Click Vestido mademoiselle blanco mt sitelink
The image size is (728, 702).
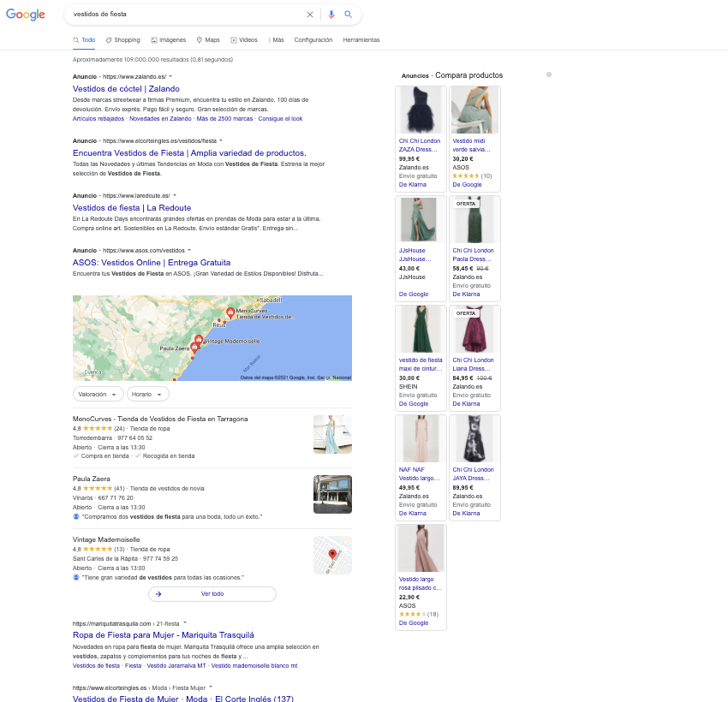tap(254, 666)
